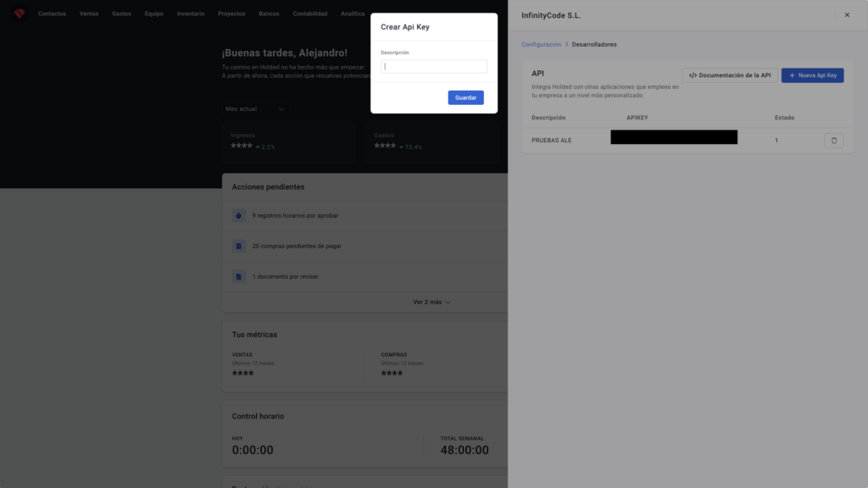Close the InfinityCode S.L. settings panel

click(847, 15)
